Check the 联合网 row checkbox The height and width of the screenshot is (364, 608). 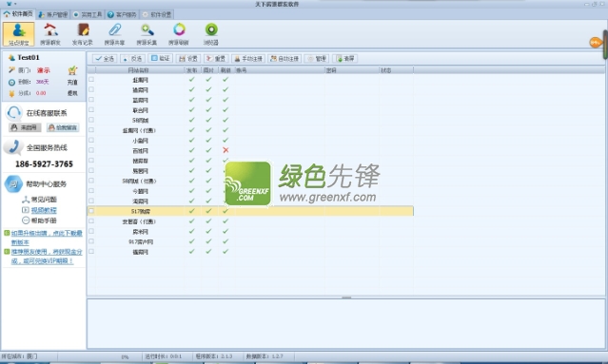point(91,110)
